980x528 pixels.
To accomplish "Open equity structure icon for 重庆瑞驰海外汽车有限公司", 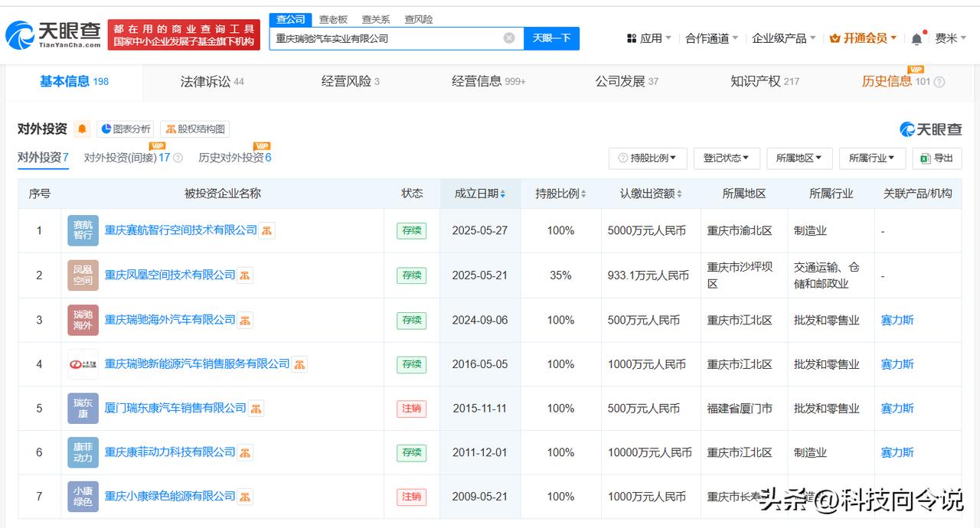I will pyautogui.click(x=244, y=320).
